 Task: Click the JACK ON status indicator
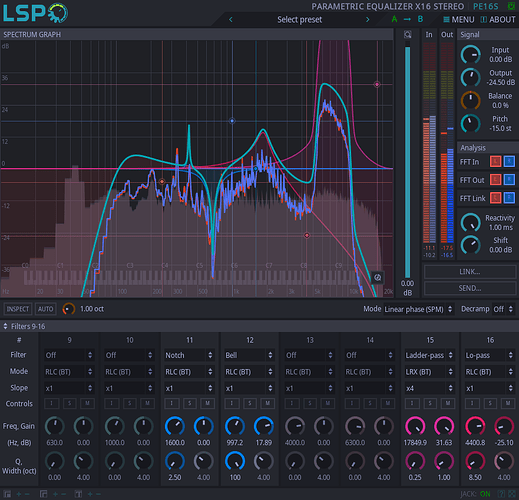475,494
